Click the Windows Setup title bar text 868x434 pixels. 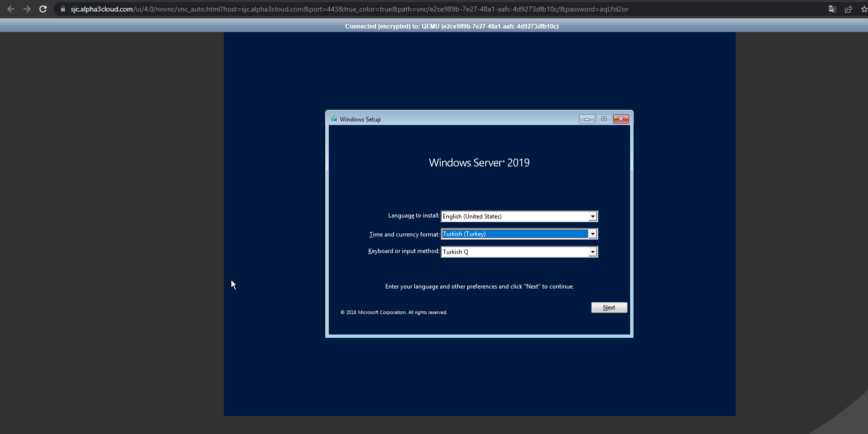[360, 119]
